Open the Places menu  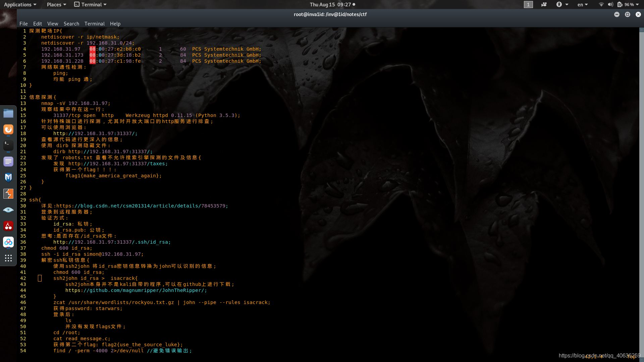tap(56, 4)
